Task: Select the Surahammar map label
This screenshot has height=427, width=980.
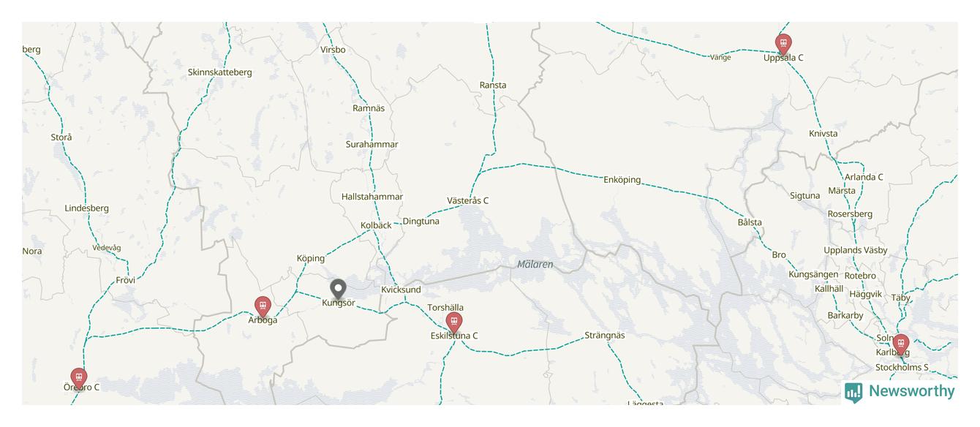Action: click(x=372, y=145)
